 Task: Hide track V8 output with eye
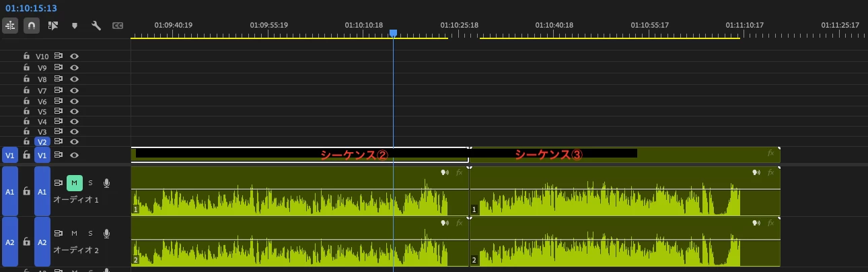coord(75,79)
